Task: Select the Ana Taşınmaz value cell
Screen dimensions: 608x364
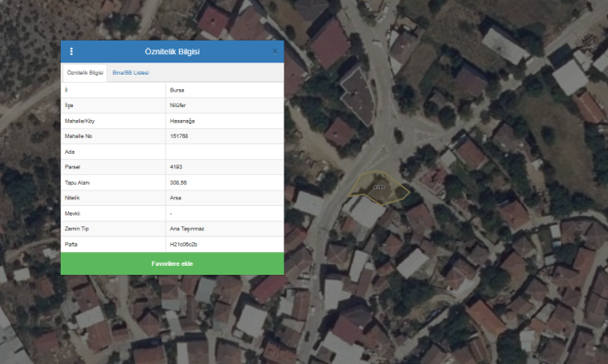Action: coord(186,228)
